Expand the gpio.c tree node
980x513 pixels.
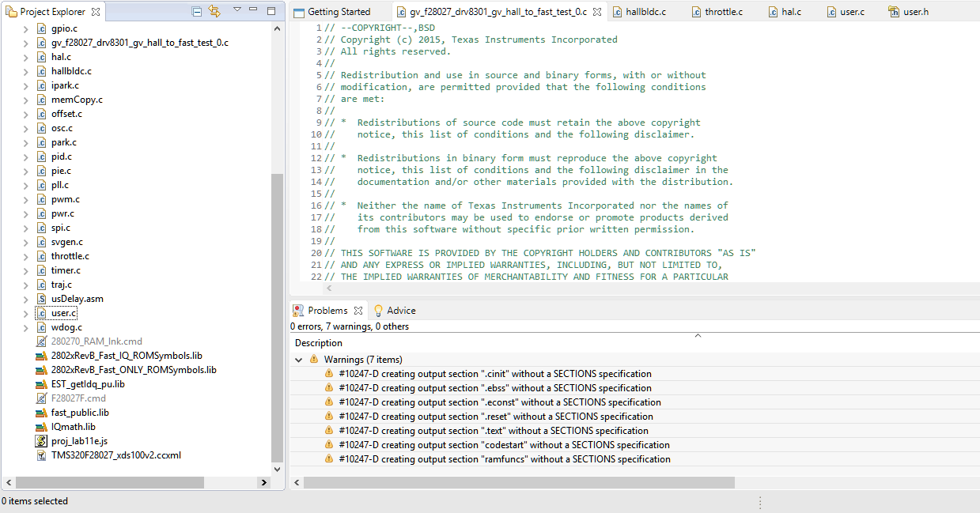[26, 28]
